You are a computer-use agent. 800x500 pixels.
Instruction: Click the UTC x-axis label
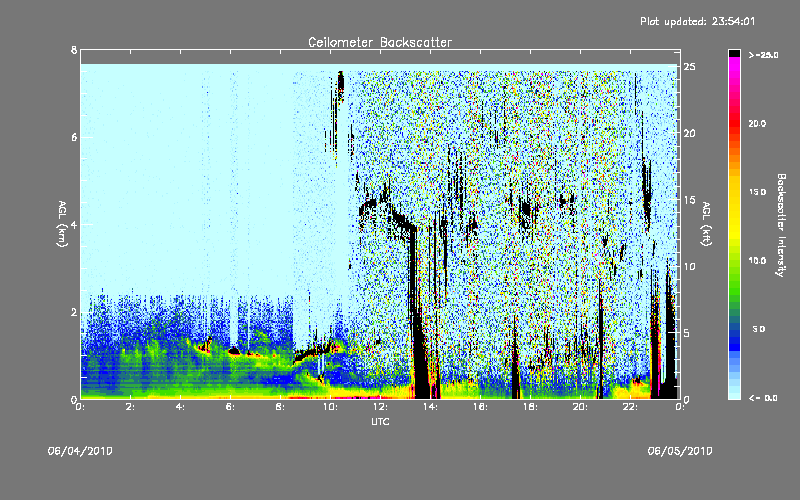[x=380, y=421]
